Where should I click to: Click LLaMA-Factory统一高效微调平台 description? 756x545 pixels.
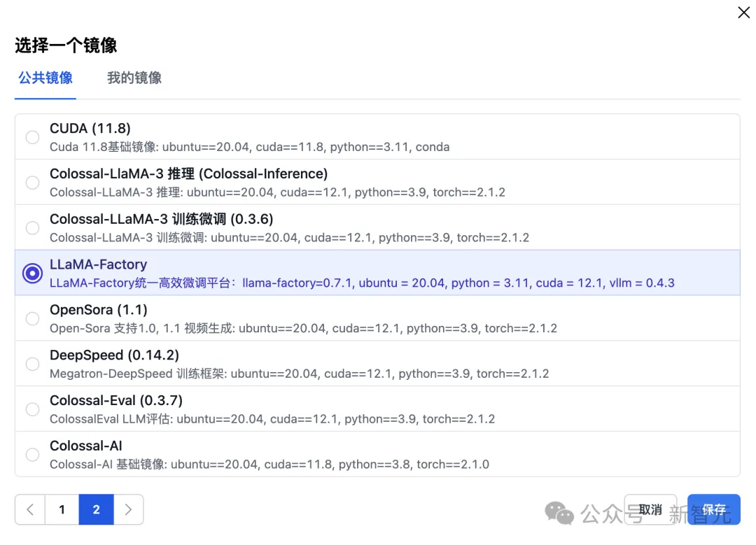coord(362,283)
